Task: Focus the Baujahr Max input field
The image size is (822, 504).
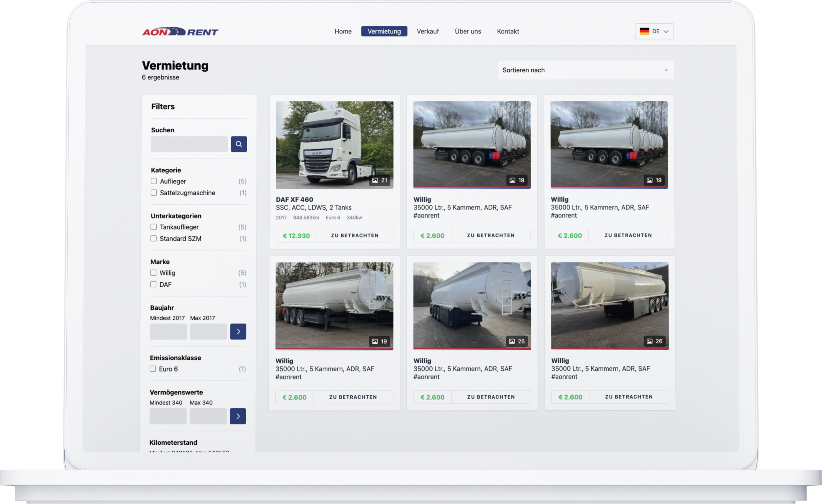Action: pyautogui.click(x=209, y=331)
